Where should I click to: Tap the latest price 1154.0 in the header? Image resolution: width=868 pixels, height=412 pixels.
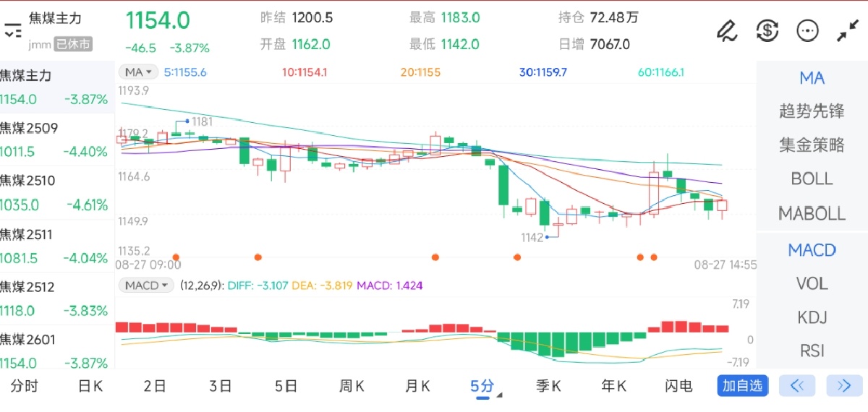[x=158, y=20]
